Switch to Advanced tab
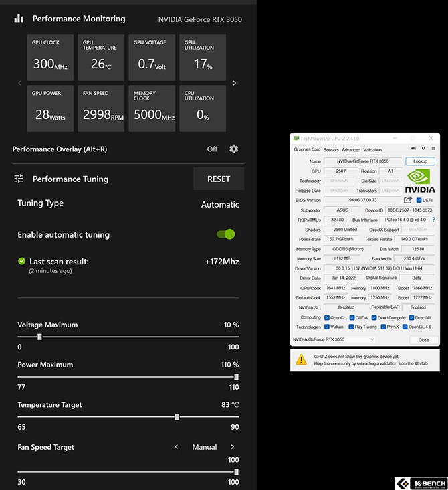This screenshot has width=448, height=490. (351, 150)
